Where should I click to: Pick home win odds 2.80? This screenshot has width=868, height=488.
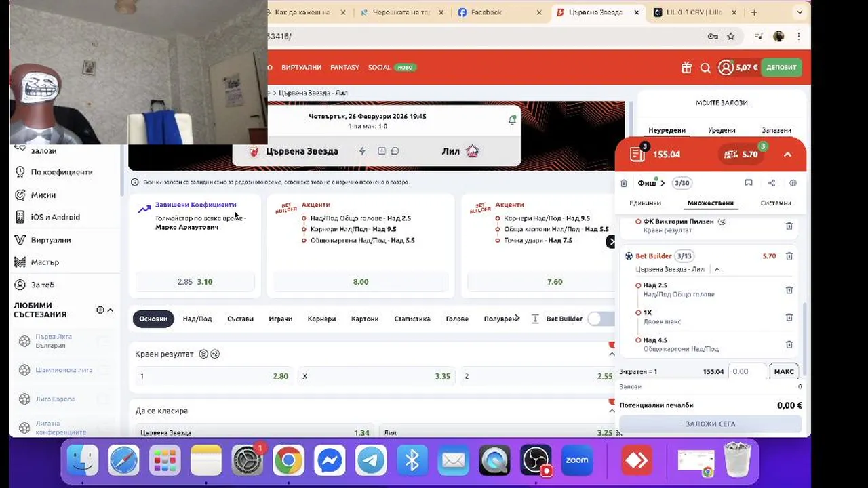click(x=214, y=376)
